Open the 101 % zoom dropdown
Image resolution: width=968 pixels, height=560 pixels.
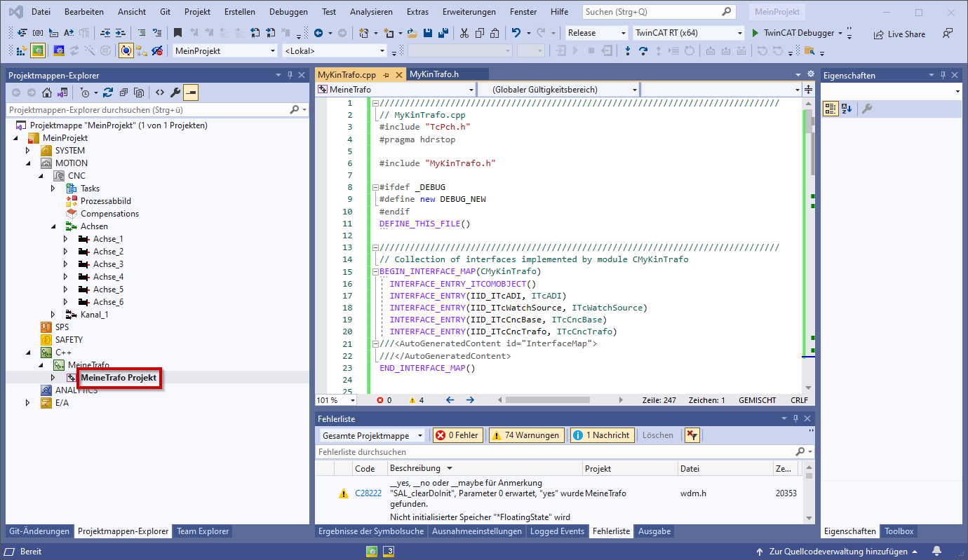point(336,400)
